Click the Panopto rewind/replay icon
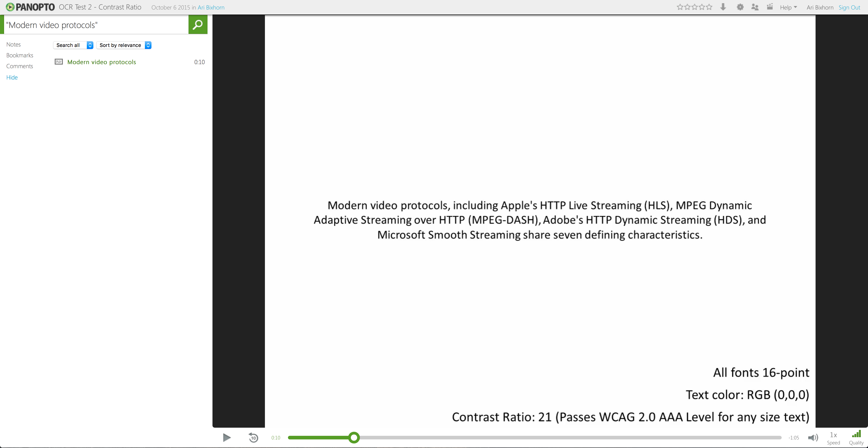Viewport: 868px width, 448px height. point(254,437)
